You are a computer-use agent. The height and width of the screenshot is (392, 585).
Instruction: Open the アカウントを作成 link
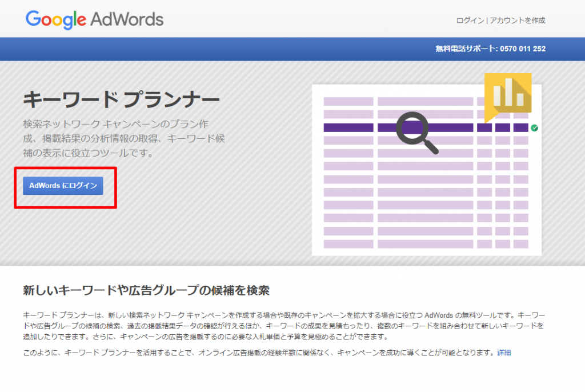pyautogui.click(x=518, y=21)
